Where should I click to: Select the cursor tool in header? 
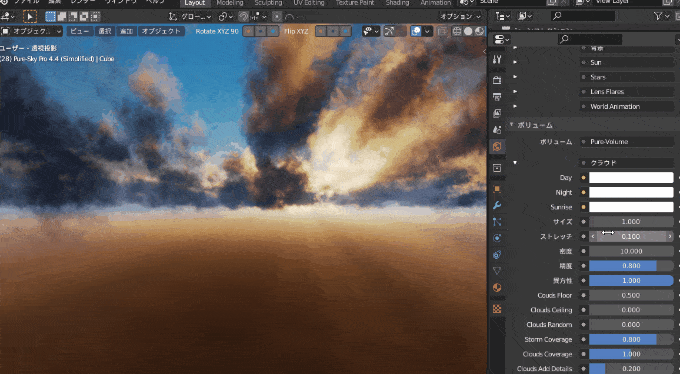click(x=30, y=17)
